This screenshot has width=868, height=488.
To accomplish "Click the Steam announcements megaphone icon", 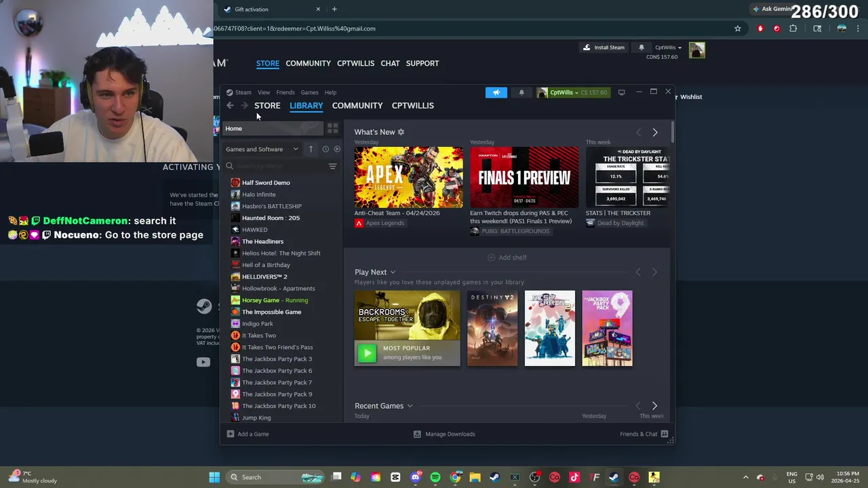I will 496,92.
